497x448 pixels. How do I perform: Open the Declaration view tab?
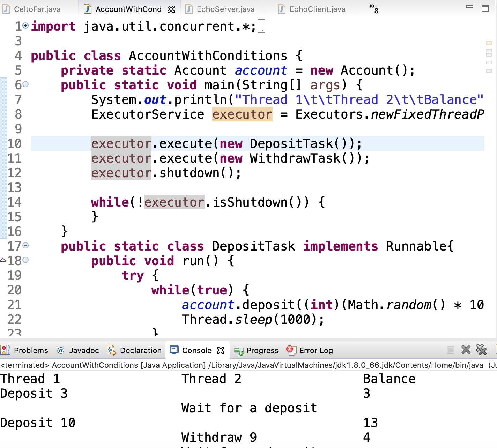click(134, 350)
